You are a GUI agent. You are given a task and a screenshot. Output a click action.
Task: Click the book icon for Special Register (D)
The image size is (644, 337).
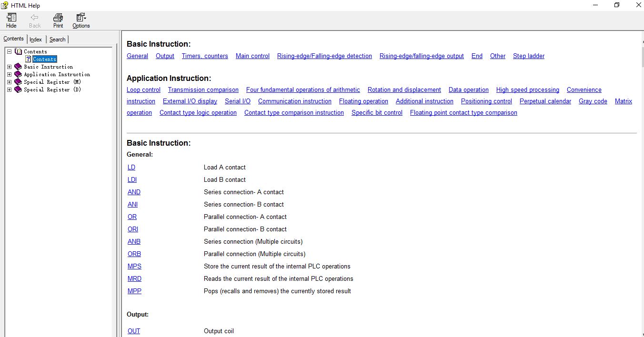tap(19, 89)
